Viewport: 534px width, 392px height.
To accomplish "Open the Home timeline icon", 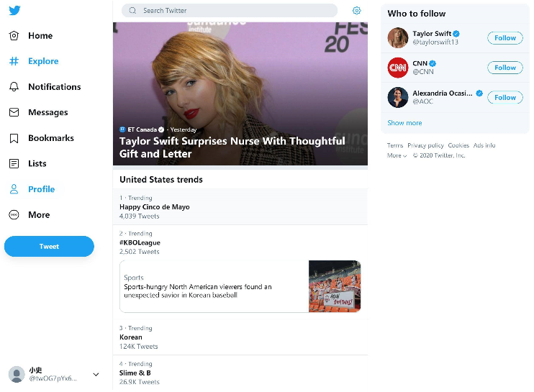I will [14, 35].
